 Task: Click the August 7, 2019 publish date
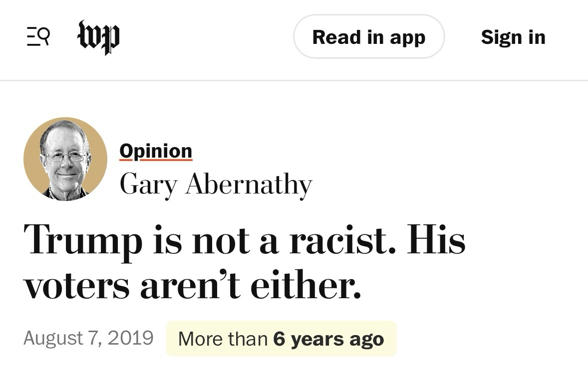88,338
